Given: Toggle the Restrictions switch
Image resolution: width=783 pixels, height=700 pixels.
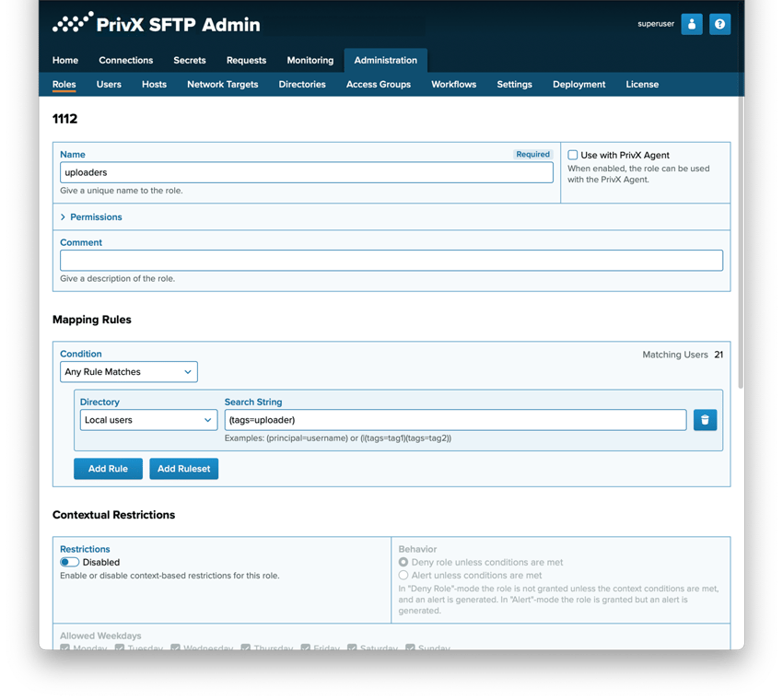Looking at the screenshot, I should pos(69,562).
